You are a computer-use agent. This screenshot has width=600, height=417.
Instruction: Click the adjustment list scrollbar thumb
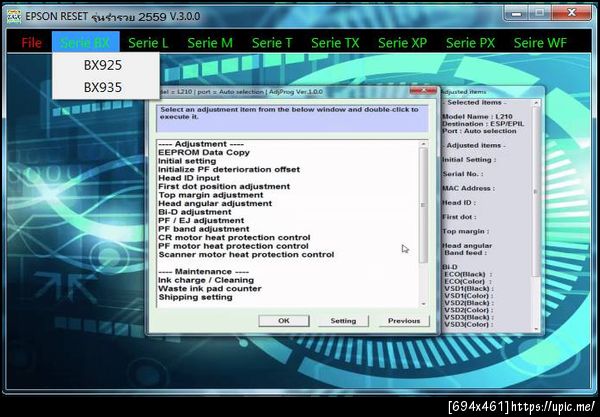[423, 205]
